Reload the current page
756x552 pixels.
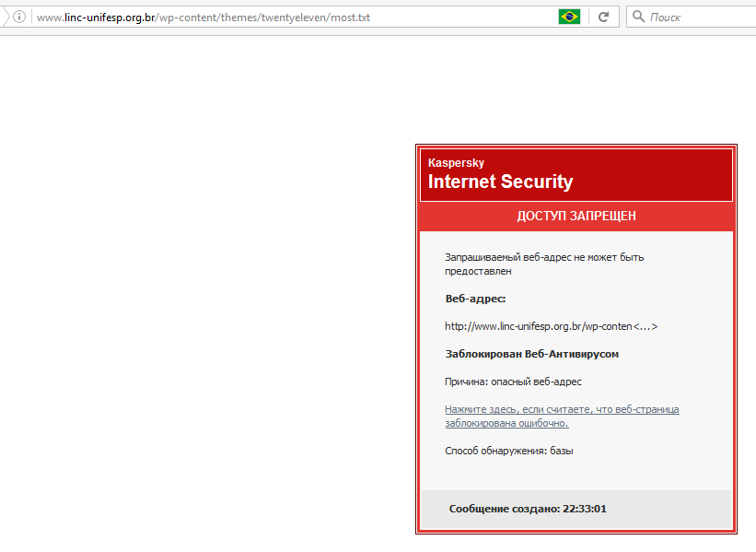click(604, 17)
